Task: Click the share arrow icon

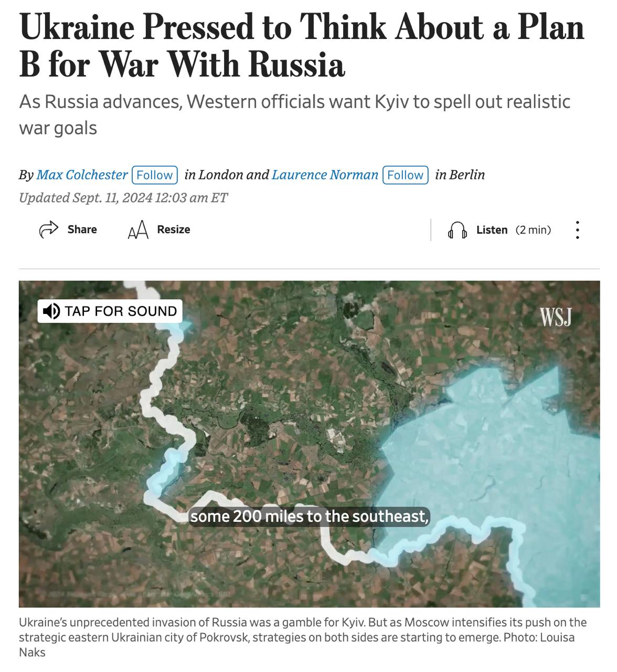Action: pos(49,229)
